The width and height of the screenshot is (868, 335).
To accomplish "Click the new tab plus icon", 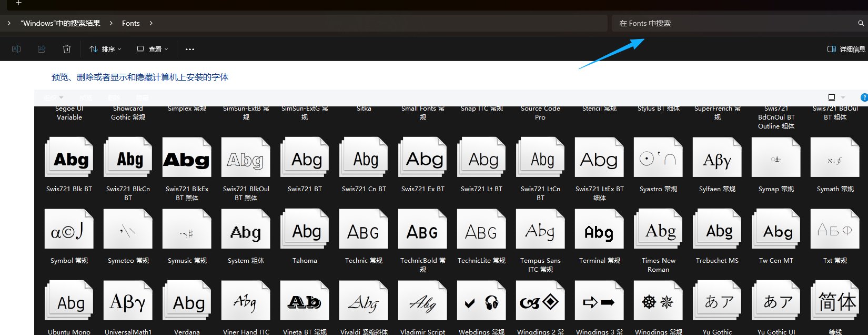I will [18, 3].
